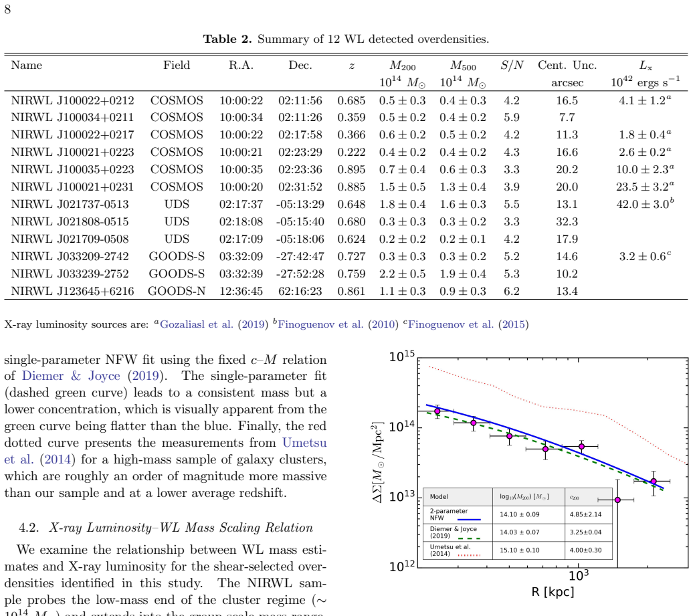693x616 pixels.
Task: Click the Dec. value 62:16:23
Action: tap(300, 291)
